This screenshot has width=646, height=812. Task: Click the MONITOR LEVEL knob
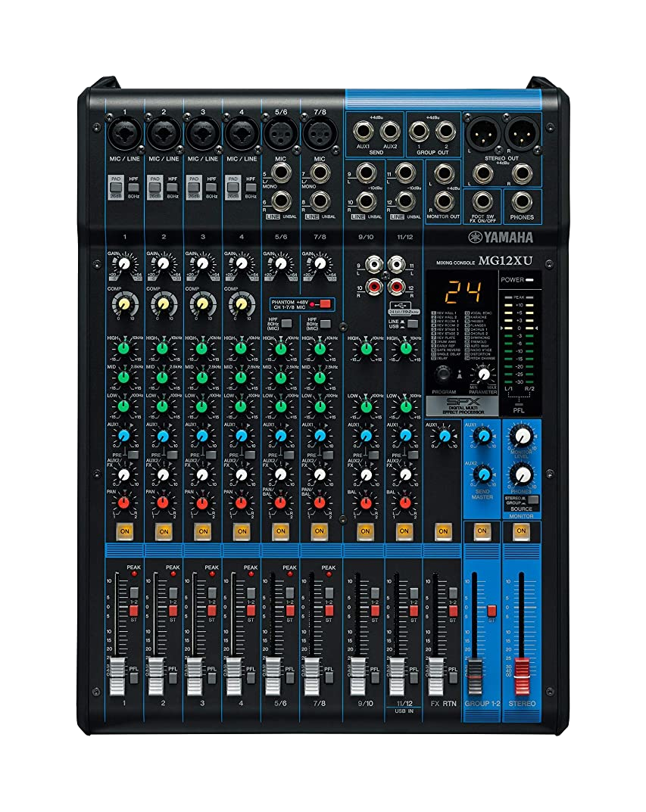pos(523,436)
